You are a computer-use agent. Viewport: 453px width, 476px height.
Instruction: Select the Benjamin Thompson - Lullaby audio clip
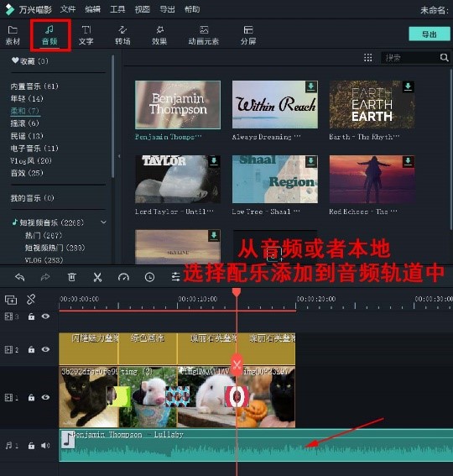[256, 445]
